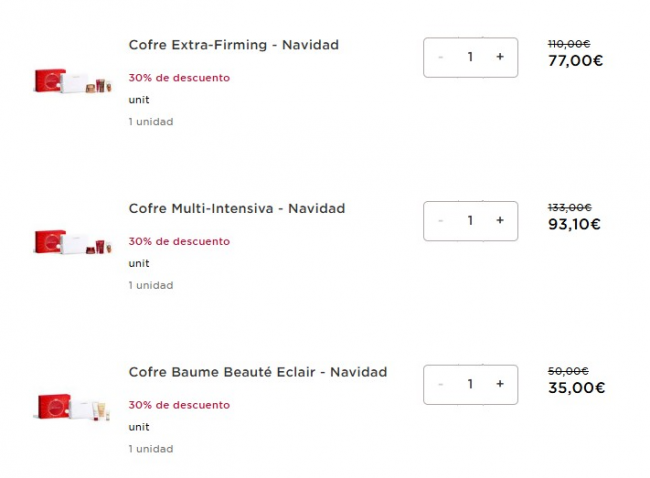Decrease quantity of Cofre Extra-Firming
The width and height of the screenshot is (650, 478).
441,57
